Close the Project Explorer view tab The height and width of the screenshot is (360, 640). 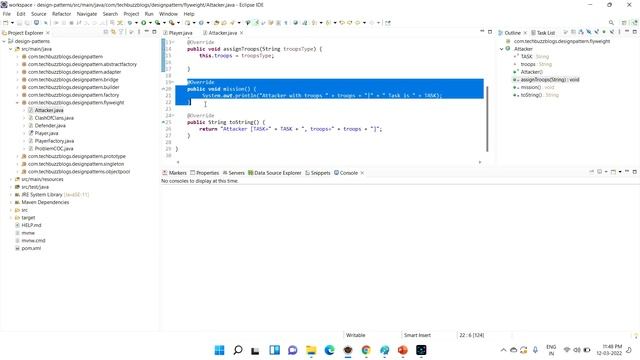(48, 33)
